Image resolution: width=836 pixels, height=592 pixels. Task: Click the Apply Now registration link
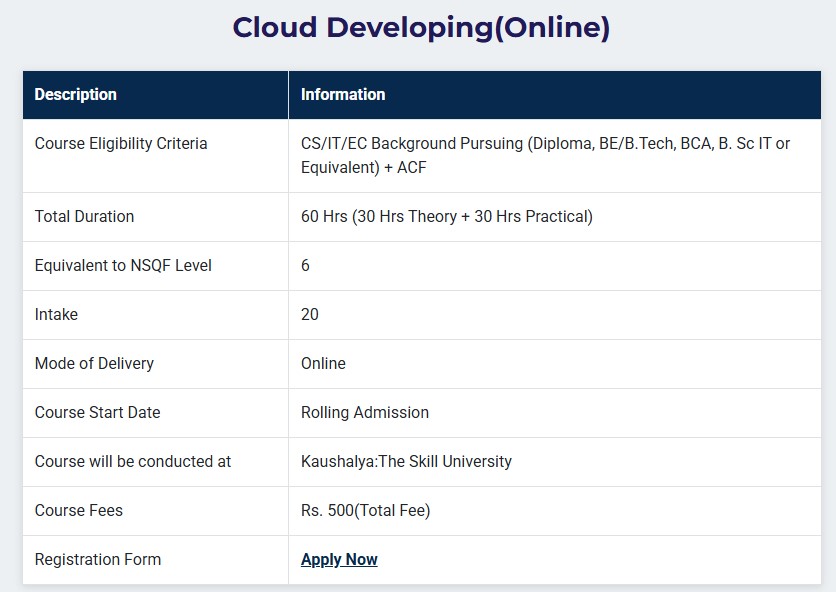[339, 560]
